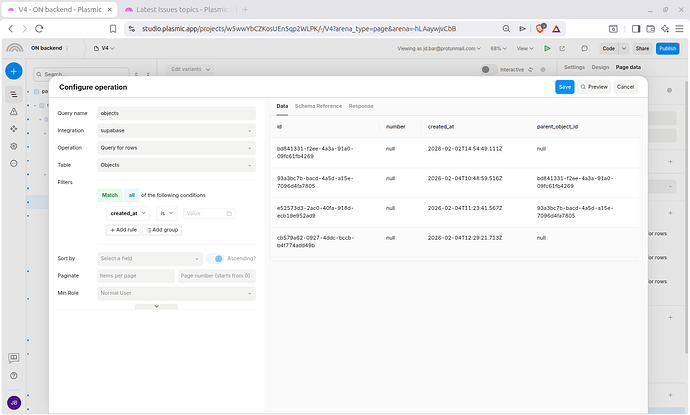Click the Add rule button
Viewport: 690px width, 415px height.
click(x=123, y=230)
